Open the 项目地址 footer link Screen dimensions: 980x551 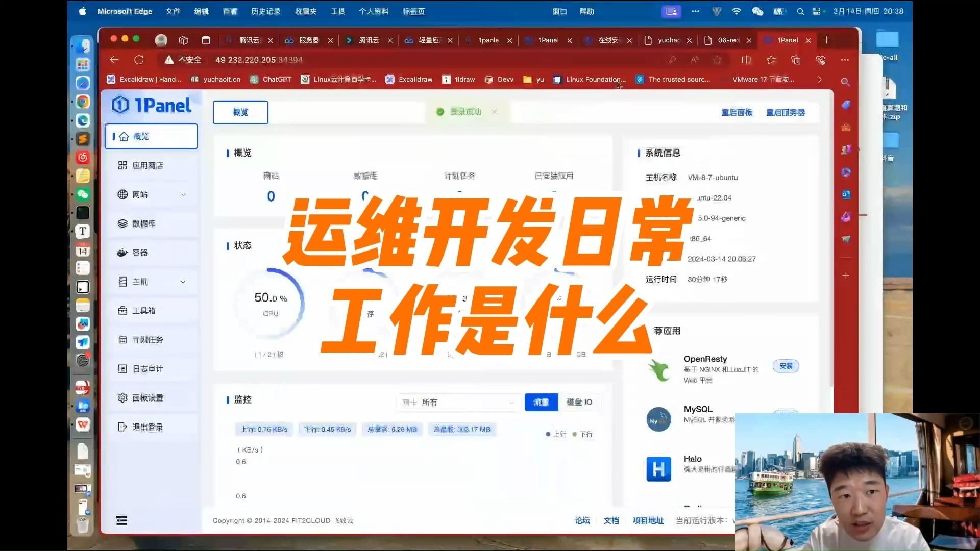pyautogui.click(x=648, y=520)
